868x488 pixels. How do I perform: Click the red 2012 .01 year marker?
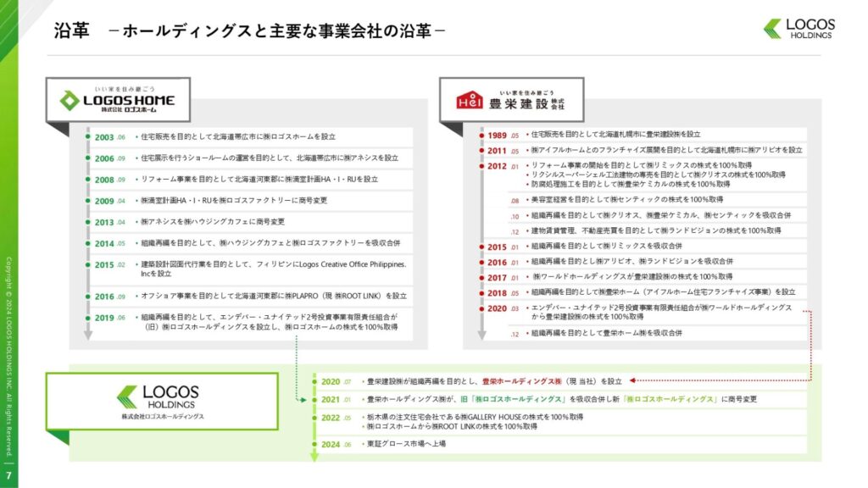503,166
